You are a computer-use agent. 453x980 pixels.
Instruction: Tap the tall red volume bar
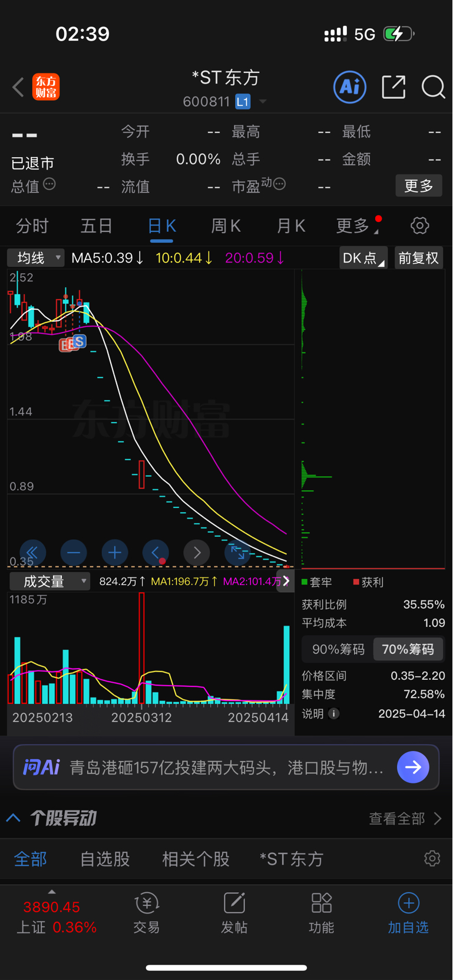click(x=141, y=648)
